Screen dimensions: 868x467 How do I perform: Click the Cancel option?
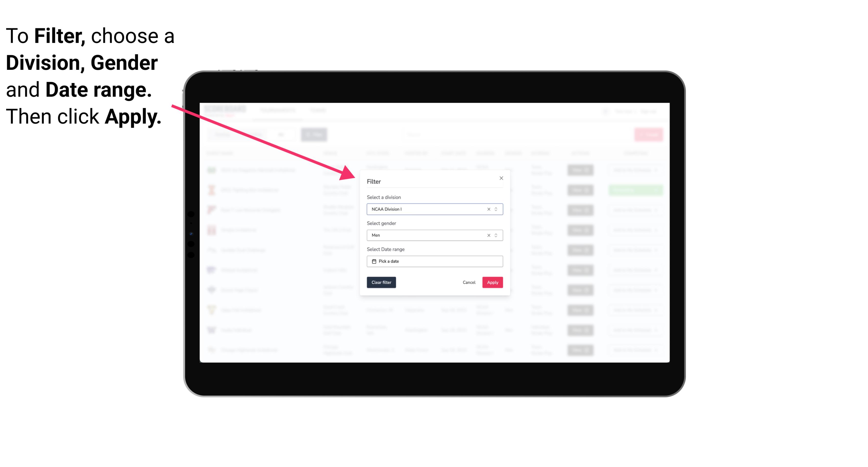pyautogui.click(x=469, y=283)
